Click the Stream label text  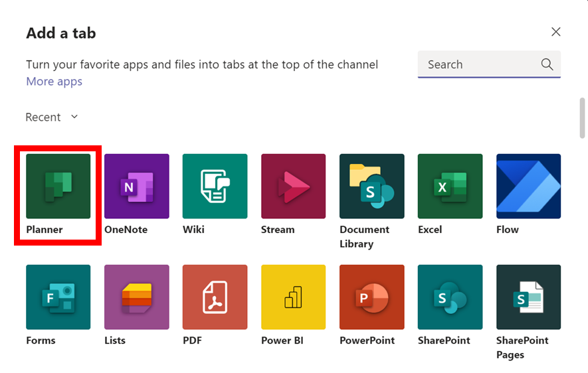pos(278,230)
